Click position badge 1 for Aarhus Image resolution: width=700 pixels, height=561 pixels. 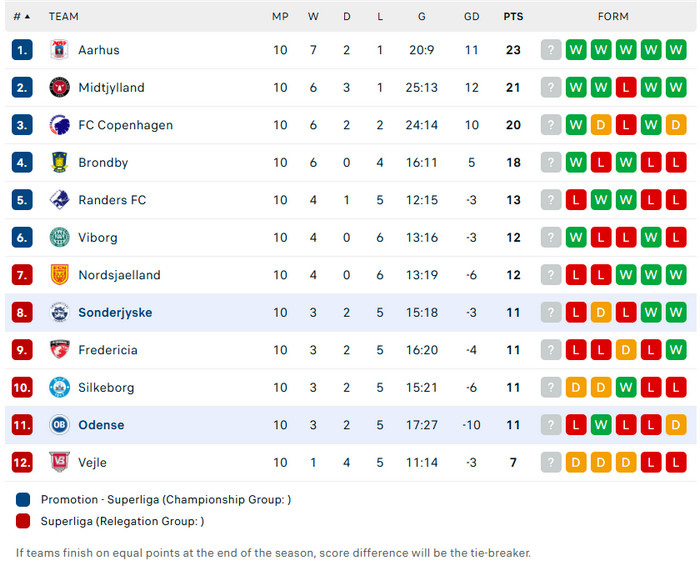click(23, 50)
